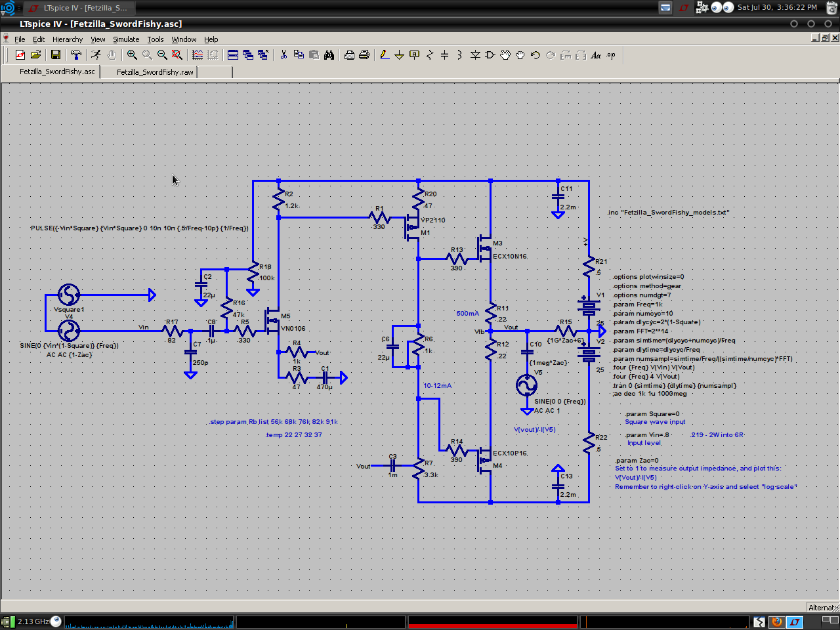Click the desktop launcher icon in top-left corner
The width and height of the screenshot is (840, 630).
coord(7,8)
